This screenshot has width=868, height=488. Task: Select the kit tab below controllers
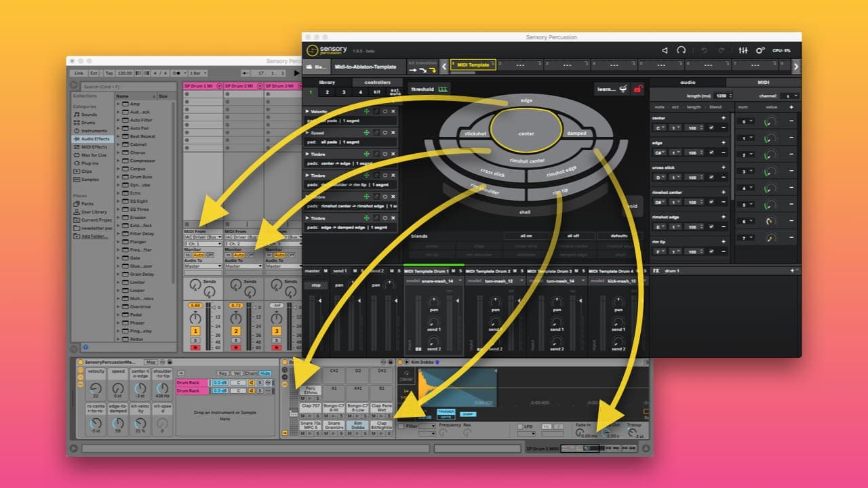pyautogui.click(x=377, y=91)
